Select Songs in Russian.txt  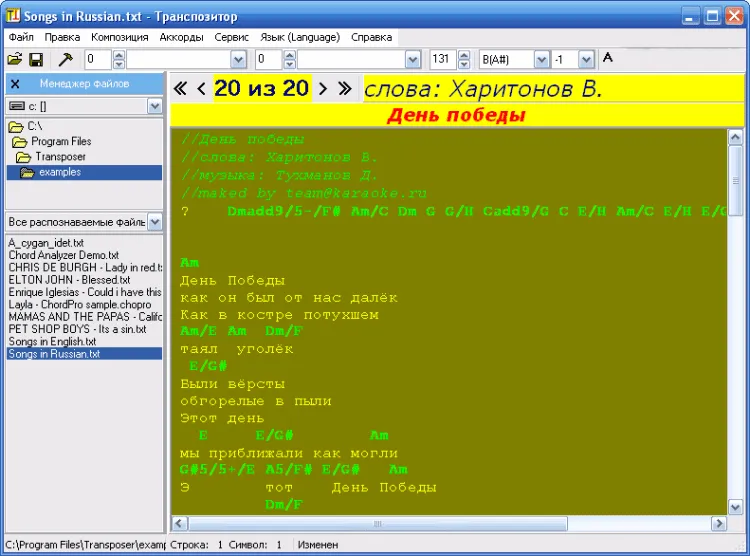(x=84, y=354)
